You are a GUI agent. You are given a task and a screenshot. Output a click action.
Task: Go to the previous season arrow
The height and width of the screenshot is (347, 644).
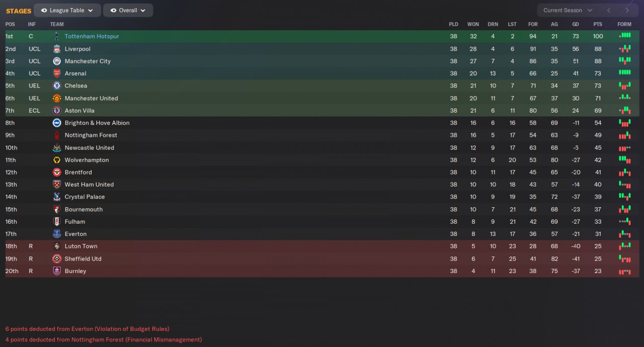[609, 11]
